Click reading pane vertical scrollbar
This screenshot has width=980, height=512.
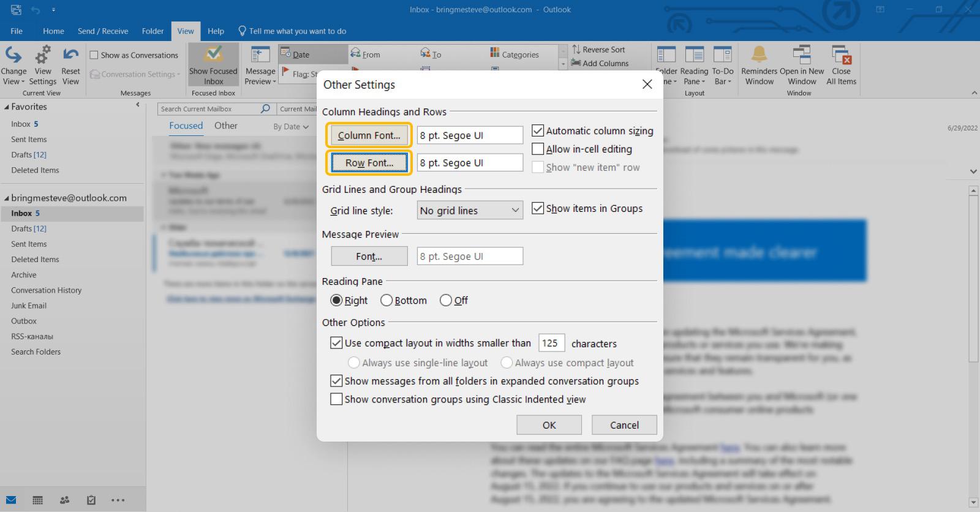(x=973, y=279)
